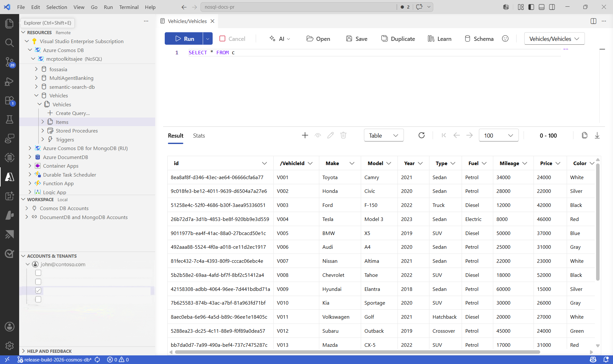
Task: Open the Make column header menu
Action: click(352, 163)
